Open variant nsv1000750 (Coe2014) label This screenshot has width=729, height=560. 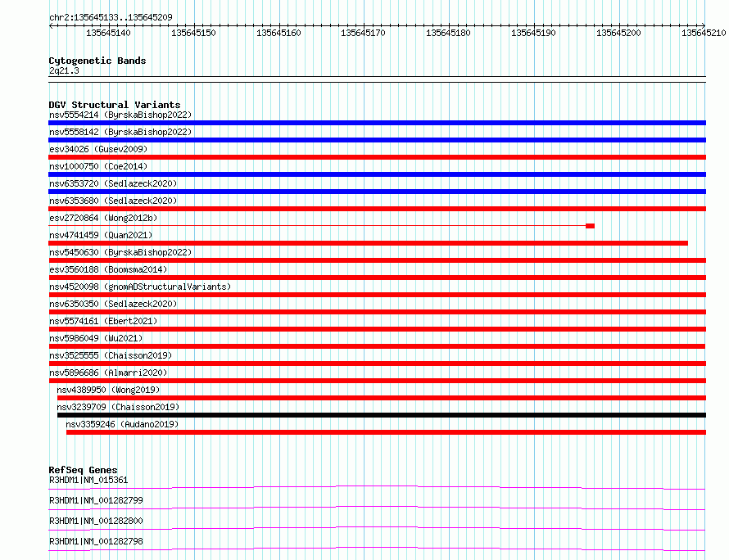coord(98,166)
